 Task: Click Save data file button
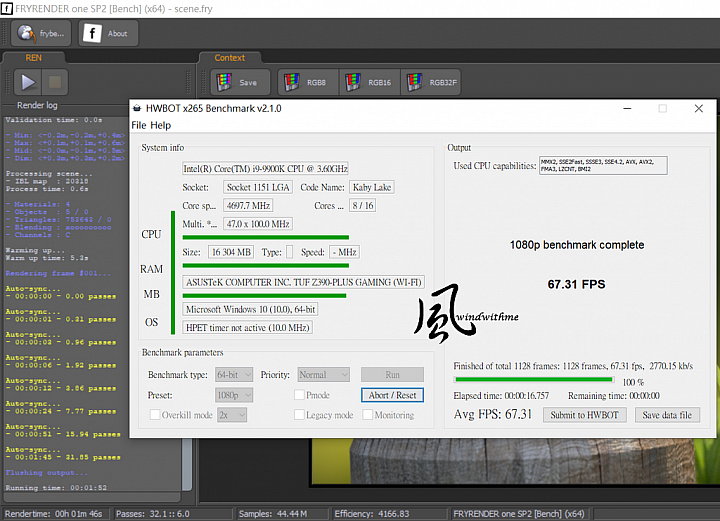coord(667,415)
